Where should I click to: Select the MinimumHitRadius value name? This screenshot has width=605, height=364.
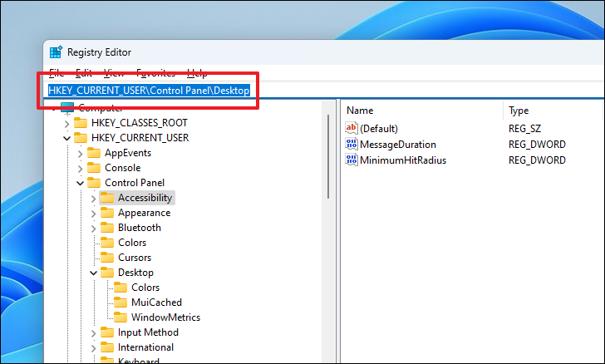point(403,160)
